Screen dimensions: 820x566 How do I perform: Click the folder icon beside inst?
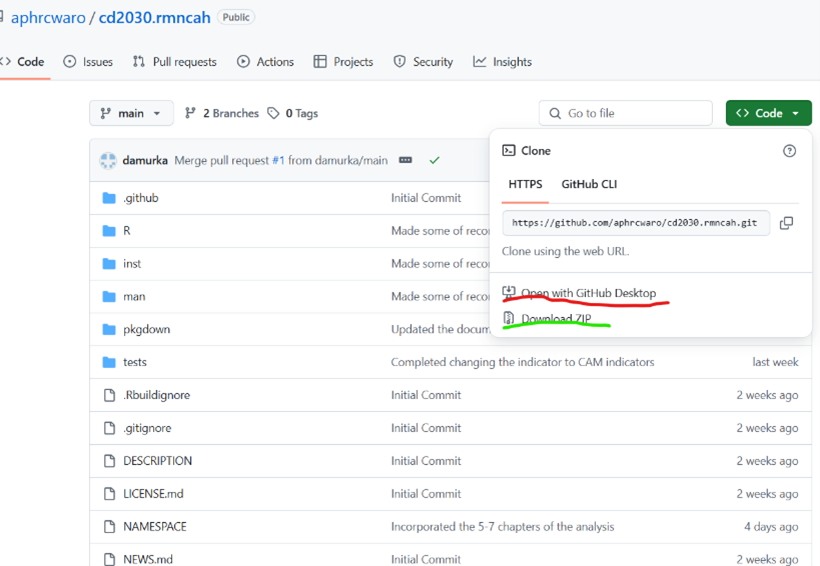click(x=109, y=264)
